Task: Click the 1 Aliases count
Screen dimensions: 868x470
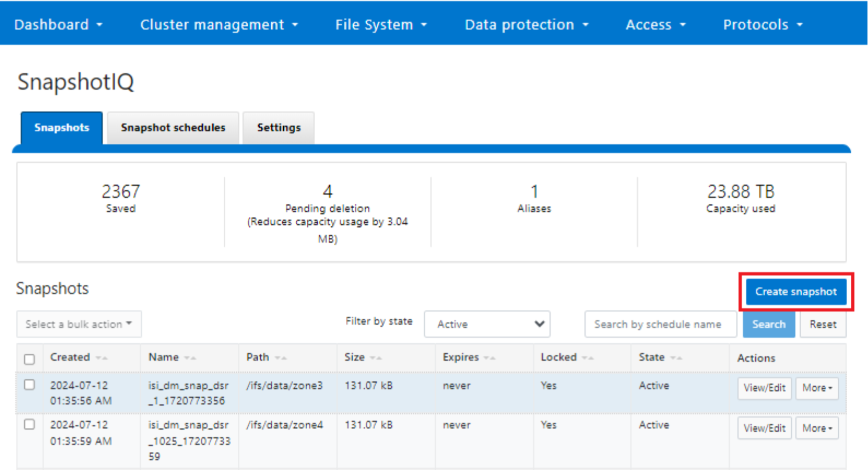Action: (x=534, y=192)
